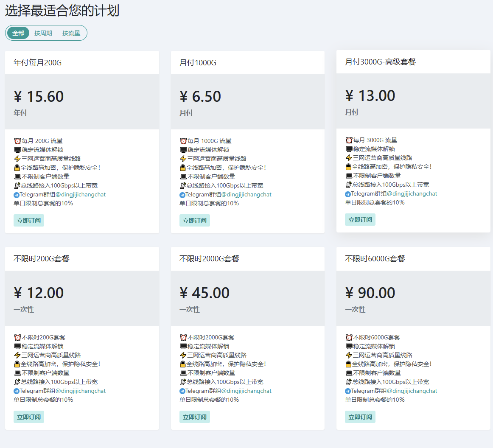Screen dimensions: 493x448
Task: Click the satellite dish icon in 不限时2000G套餐 card
Action: coord(183,382)
